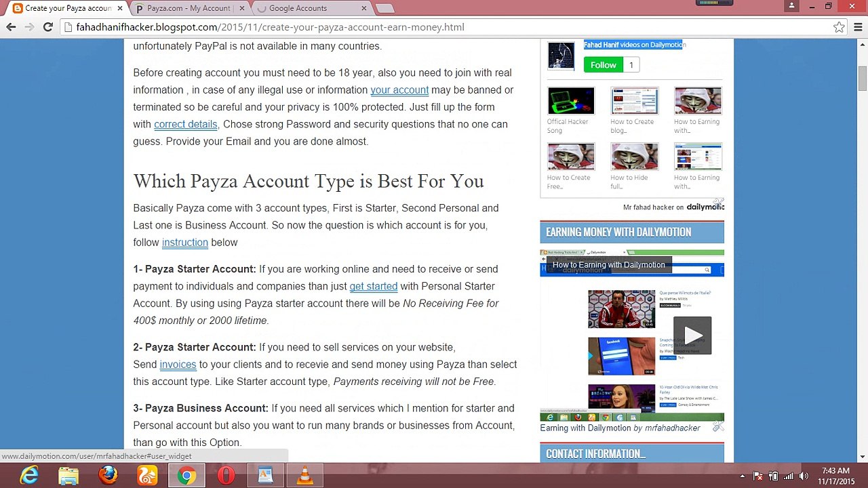Open the taskbar clock showing 7:43 AM

835,476
